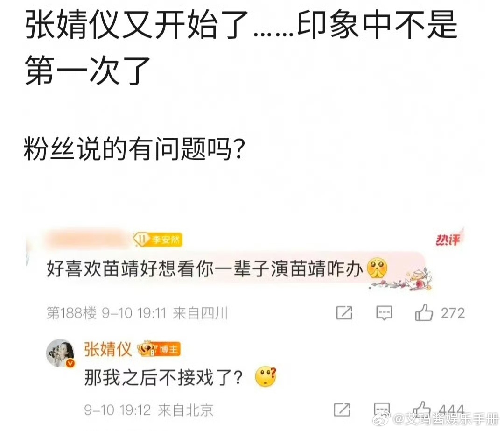Open replies icon on fan comment
This screenshot has height=431, width=504.
(384, 313)
